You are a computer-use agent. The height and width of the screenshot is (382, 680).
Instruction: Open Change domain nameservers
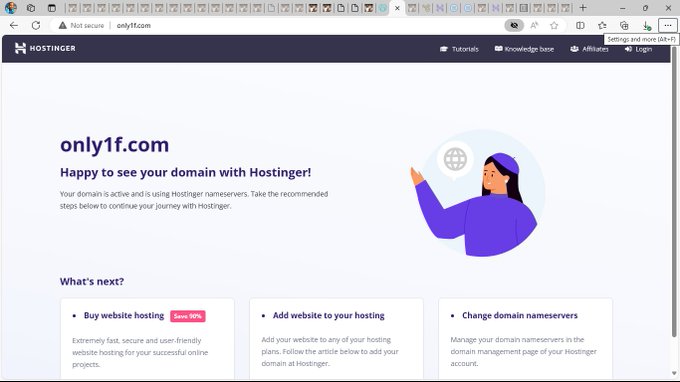[x=520, y=316]
